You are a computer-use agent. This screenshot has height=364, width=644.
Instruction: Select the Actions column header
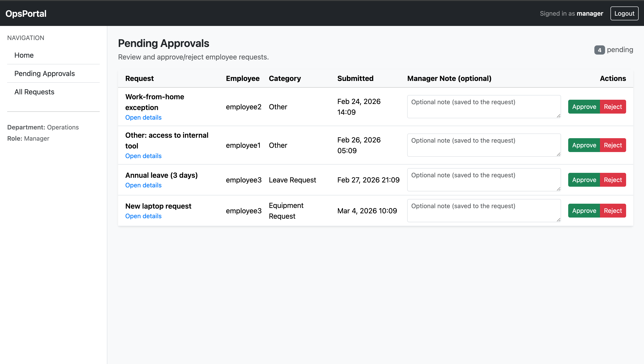[613, 78]
